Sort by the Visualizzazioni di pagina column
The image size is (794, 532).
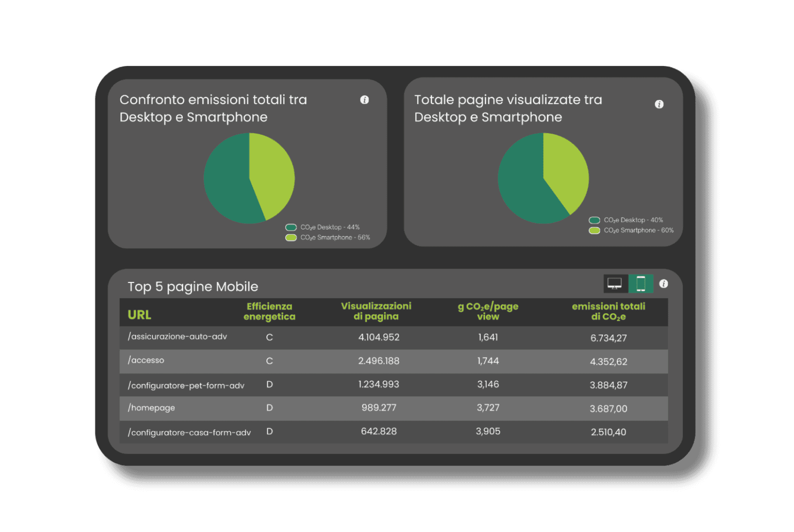coord(376,311)
